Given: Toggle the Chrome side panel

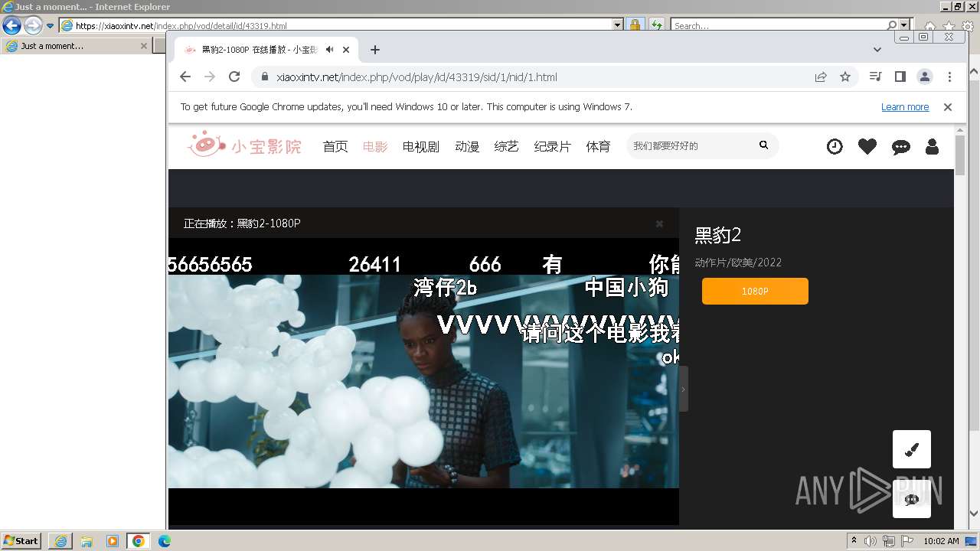Looking at the screenshot, I should (900, 77).
